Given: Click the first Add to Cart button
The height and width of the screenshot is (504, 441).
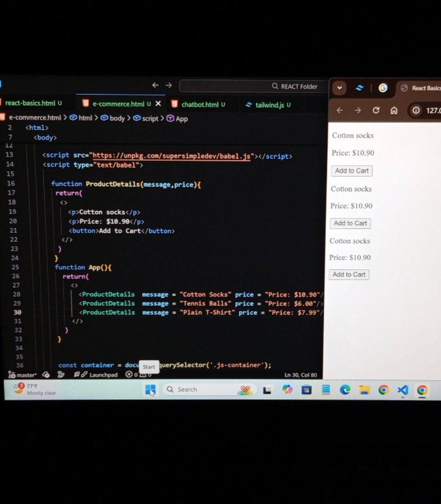Looking at the screenshot, I should point(352,171).
